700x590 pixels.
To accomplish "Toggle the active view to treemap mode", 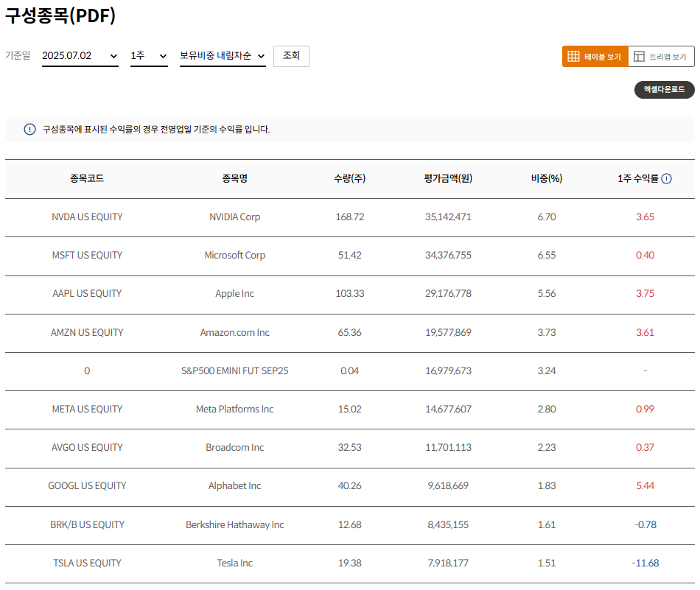I will coord(662,55).
